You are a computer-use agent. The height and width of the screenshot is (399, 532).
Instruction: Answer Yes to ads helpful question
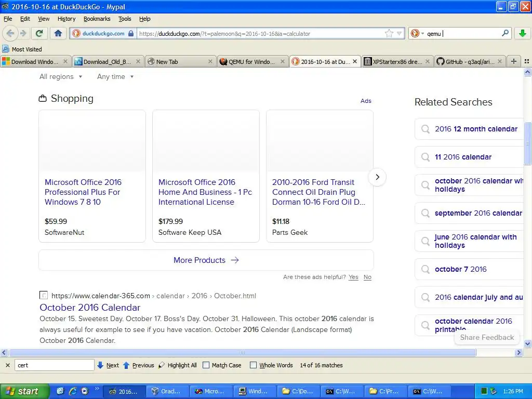[x=353, y=277]
